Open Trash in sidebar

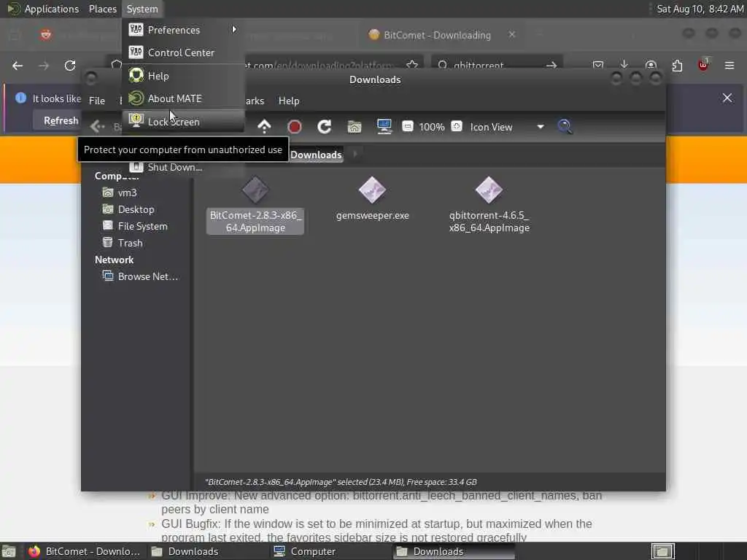click(130, 243)
